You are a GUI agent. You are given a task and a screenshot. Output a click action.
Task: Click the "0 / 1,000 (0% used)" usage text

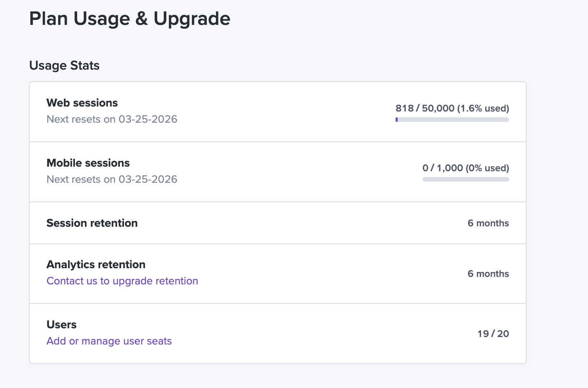(x=465, y=168)
